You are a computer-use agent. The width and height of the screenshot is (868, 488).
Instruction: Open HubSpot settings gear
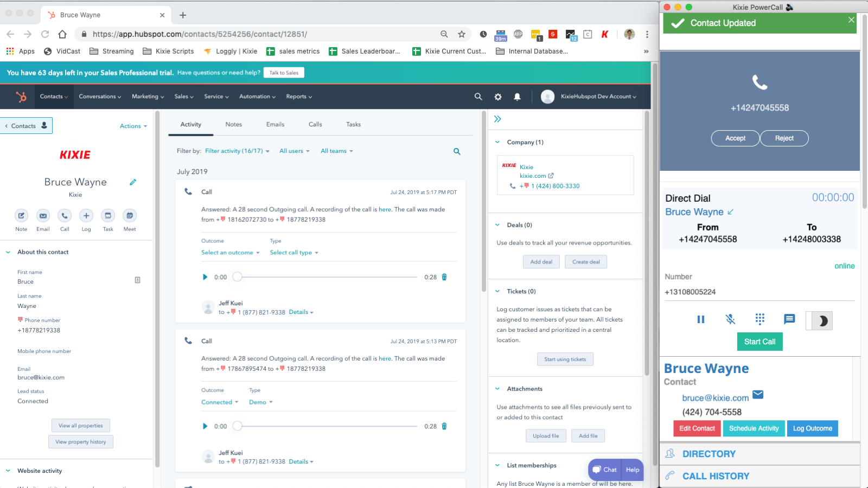coord(497,97)
